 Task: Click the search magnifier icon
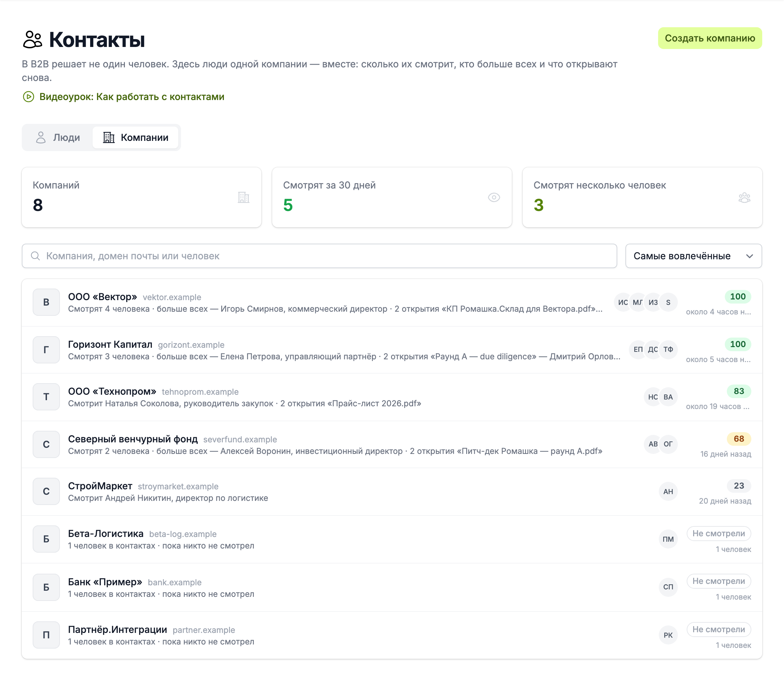(x=35, y=256)
